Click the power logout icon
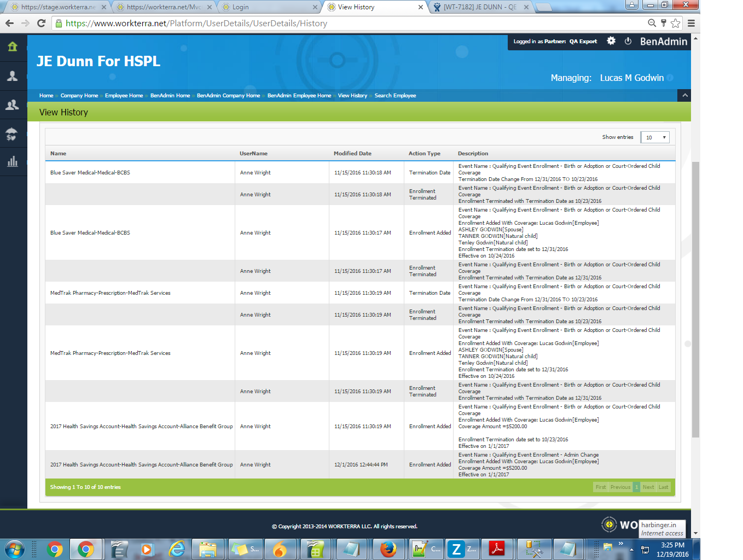 (x=628, y=41)
